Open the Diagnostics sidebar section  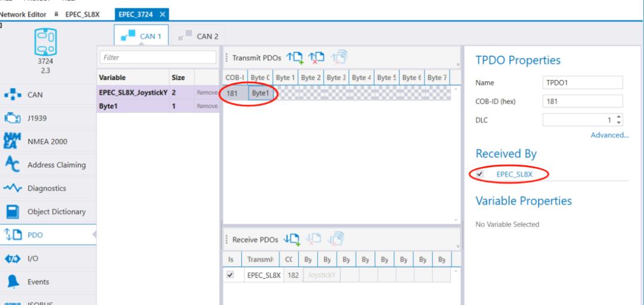coord(47,188)
